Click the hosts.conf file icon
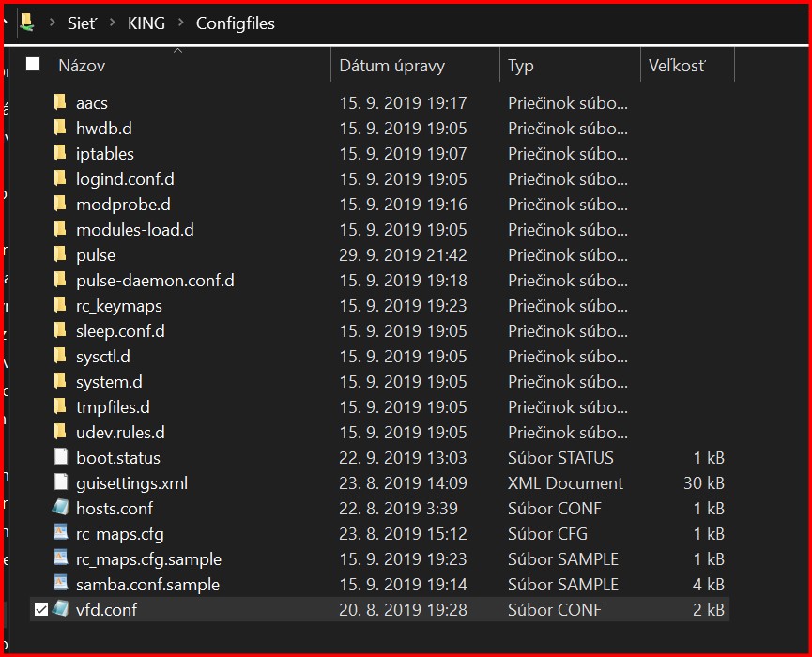Viewport: 812px width, 657px height. pyautogui.click(x=61, y=508)
